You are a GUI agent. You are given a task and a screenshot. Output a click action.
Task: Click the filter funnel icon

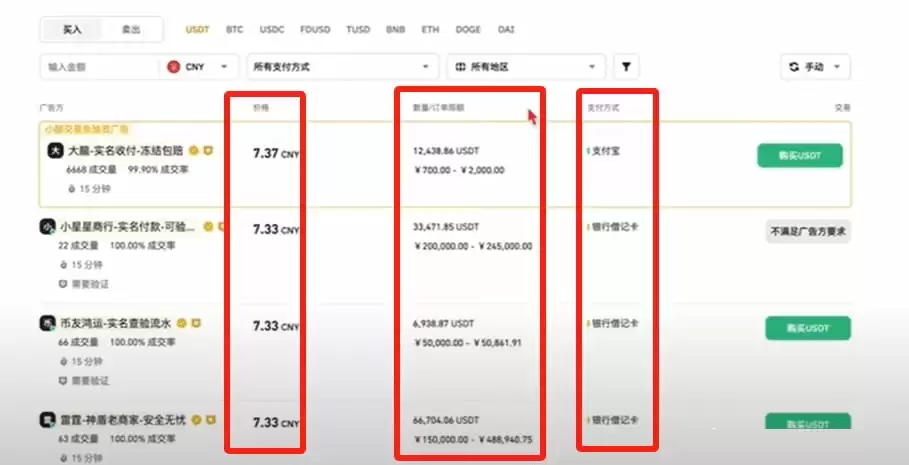(626, 67)
